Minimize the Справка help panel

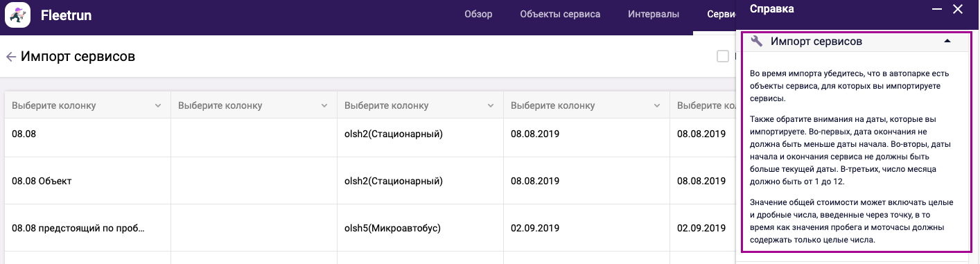pyautogui.click(x=936, y=9)
